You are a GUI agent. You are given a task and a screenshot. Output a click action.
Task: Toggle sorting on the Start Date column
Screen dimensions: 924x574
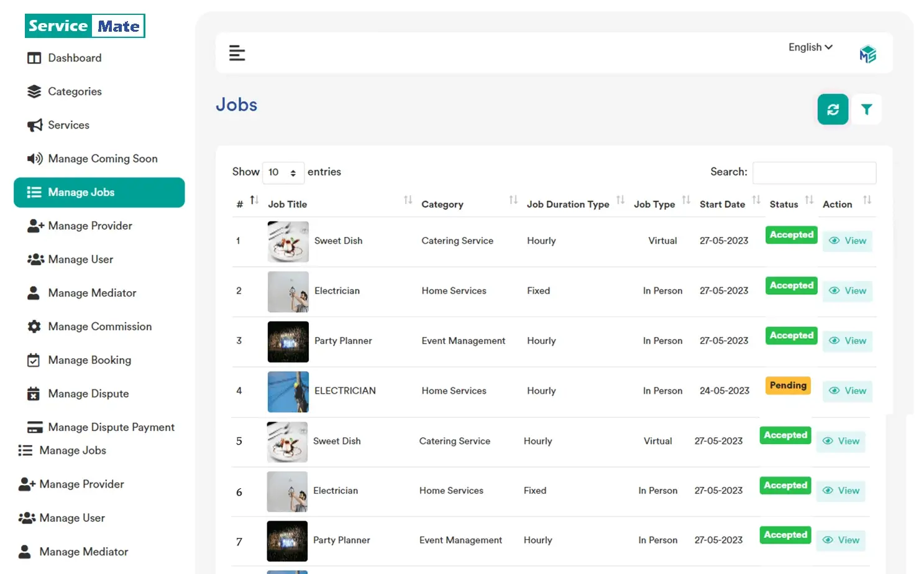coord(756,200)
